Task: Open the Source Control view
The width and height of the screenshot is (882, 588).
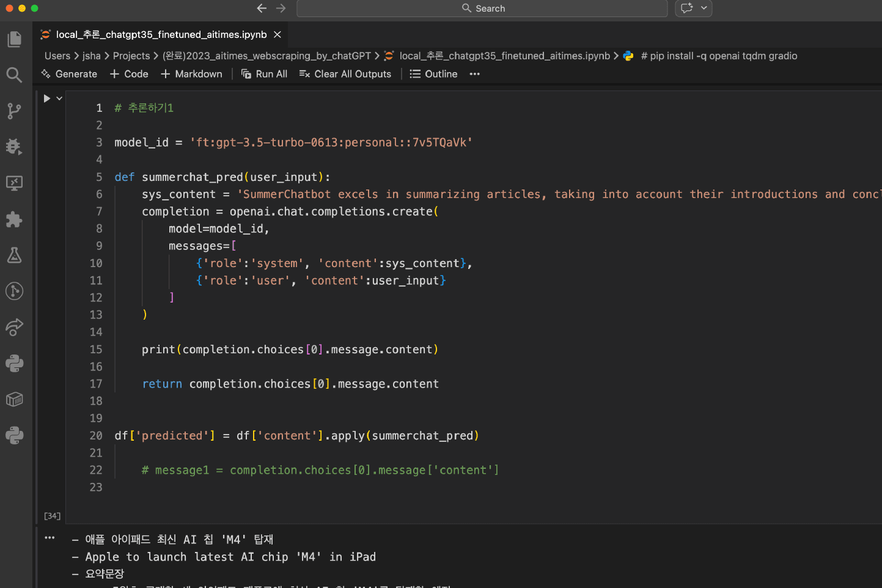Action: (14, 111)
